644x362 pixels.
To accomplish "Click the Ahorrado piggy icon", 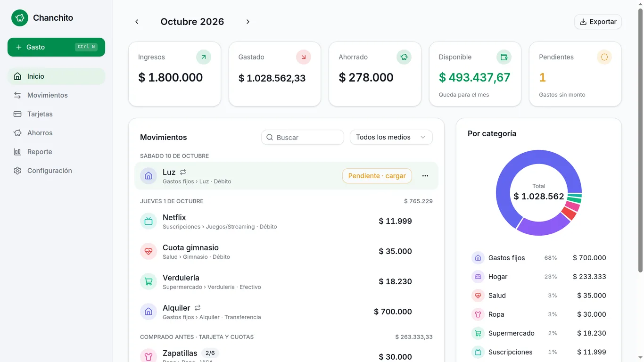I will click(404, 57).
